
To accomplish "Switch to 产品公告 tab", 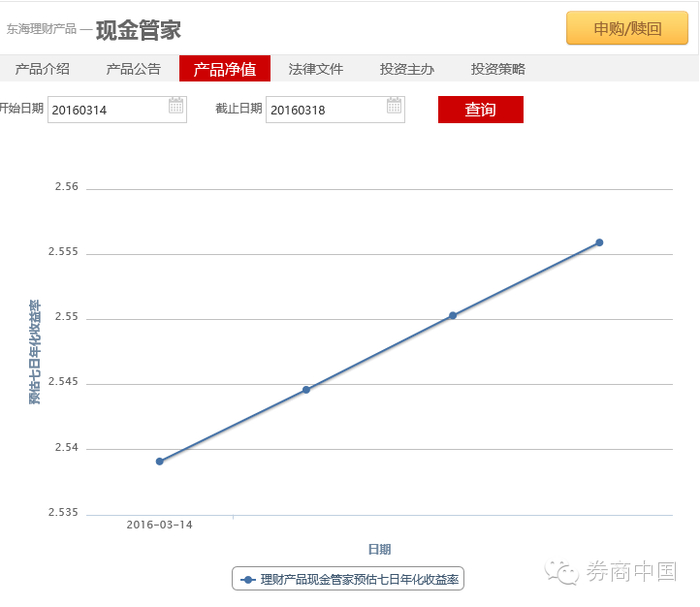I will point(133,69).
